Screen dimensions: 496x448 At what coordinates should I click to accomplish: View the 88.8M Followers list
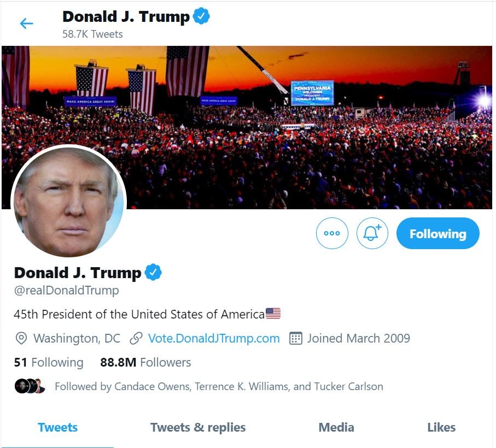click(145, 362)
